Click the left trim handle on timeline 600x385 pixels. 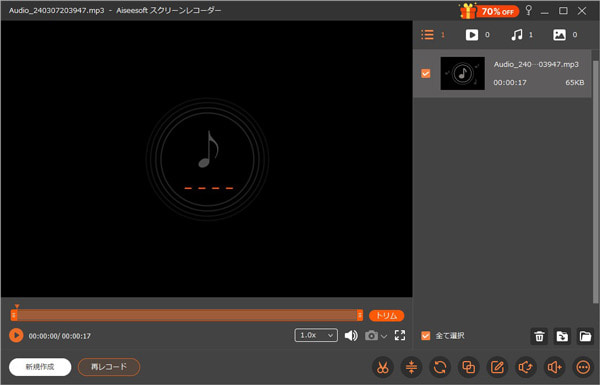pos(14,315)
